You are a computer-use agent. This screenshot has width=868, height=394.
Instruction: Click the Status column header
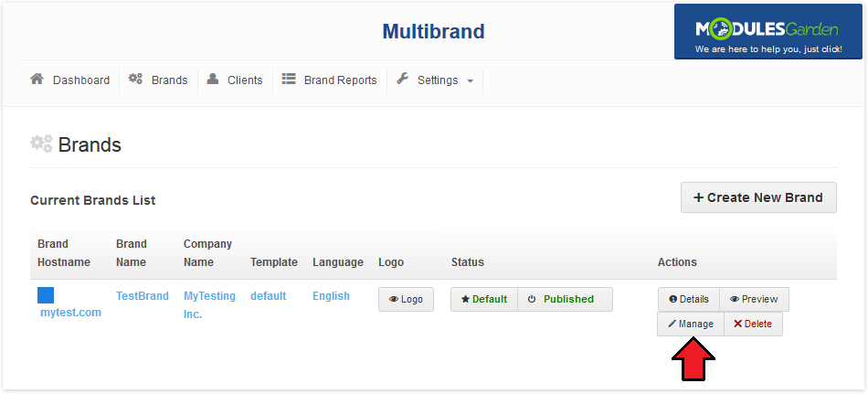pos(467,262)
